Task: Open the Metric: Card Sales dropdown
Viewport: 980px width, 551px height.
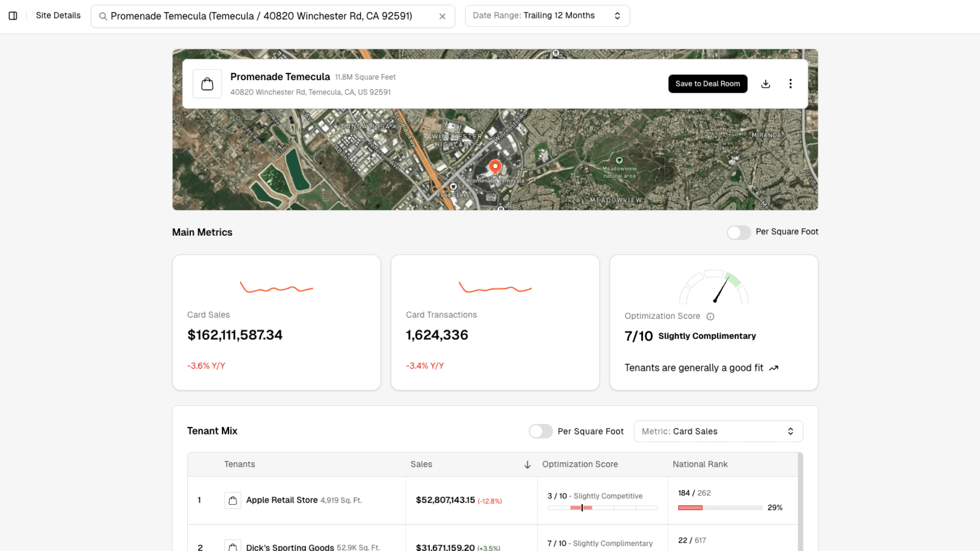Action: tap(718, 431)
